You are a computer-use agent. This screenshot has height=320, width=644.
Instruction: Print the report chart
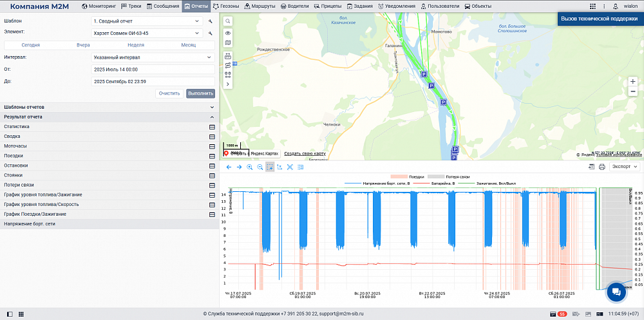(x=601, y=167)
